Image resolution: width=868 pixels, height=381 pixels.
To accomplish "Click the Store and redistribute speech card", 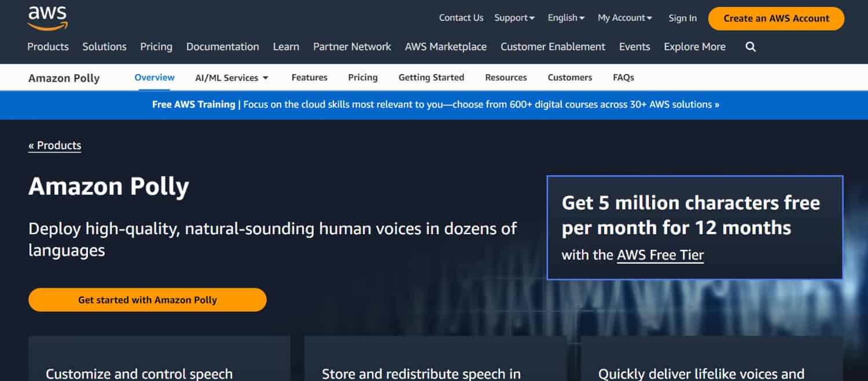I will 435,358.
